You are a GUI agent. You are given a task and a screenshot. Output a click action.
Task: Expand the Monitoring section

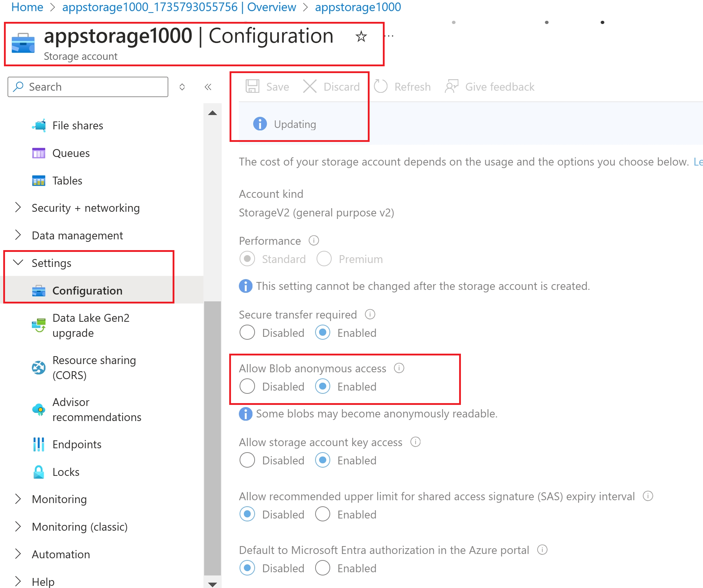pyautogui.click(x=18, y=499)
